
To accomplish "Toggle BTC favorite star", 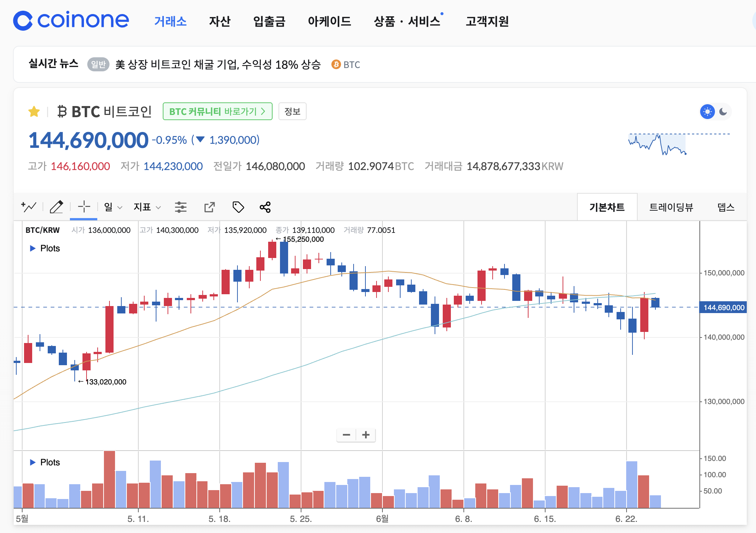I will pos(34,112).
